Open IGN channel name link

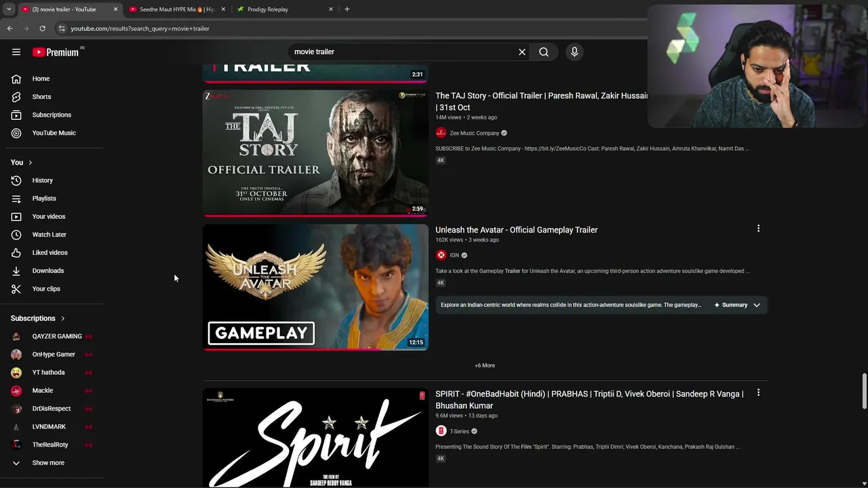pyautogui.click(x=454, y=256)
